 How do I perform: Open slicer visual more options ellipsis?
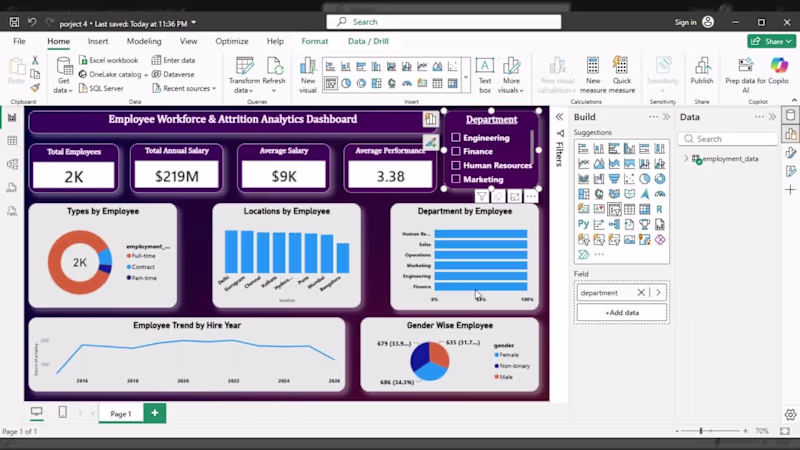pos(531,196)
